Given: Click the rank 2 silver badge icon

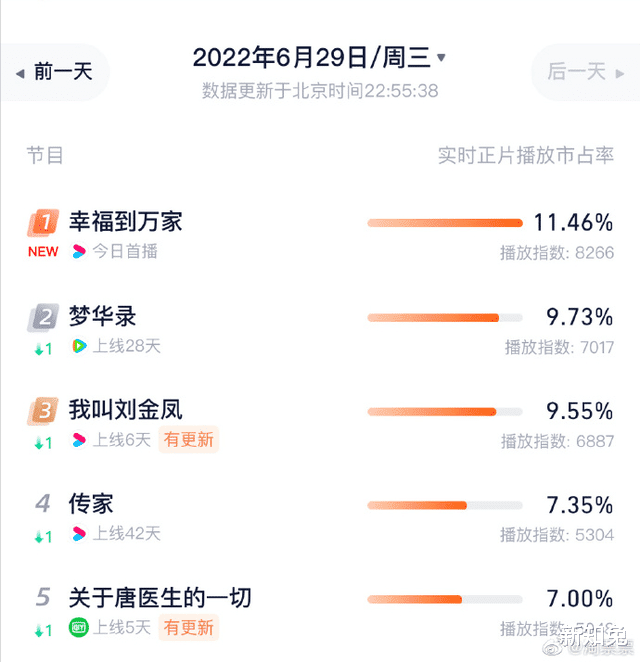Looking at the screenshot, I should click(43, 318).
